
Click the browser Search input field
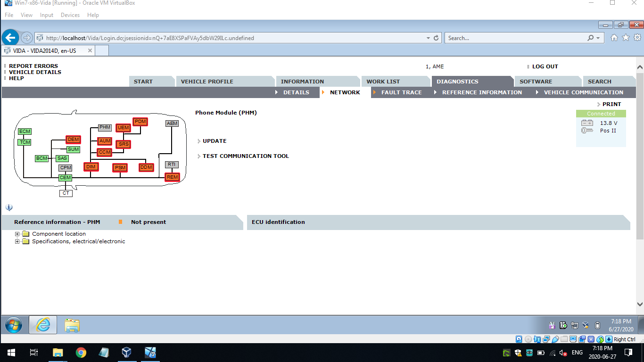coord(514,38)
